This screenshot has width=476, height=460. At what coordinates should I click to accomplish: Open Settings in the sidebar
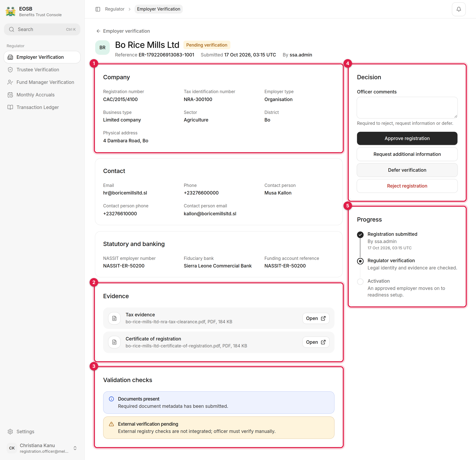tap(42, 432)
